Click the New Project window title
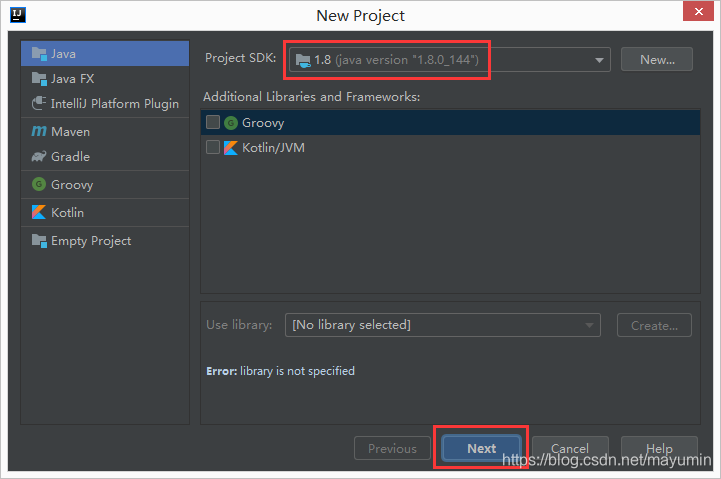 pos(360,16)
